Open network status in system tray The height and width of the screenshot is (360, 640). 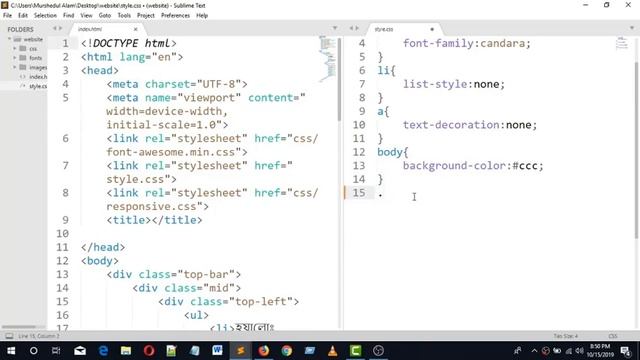[x=568, y=351]
